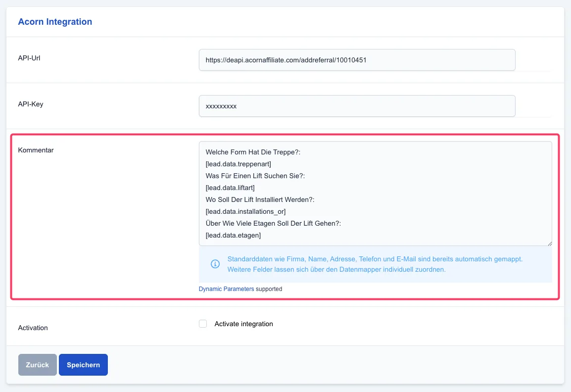571x392 pixels.
Task: Click the Weitere Felder Datenmapper notice line
Action: 336,270
